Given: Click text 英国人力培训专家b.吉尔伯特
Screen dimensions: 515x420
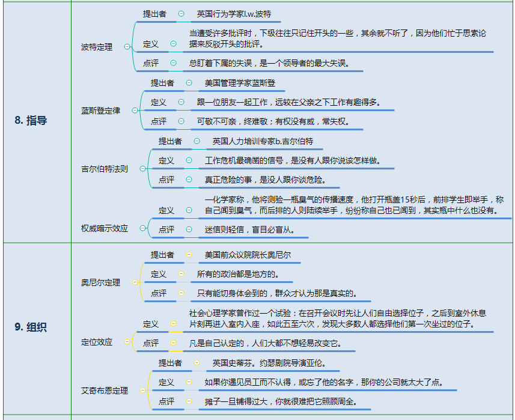Looking at the screenshot, I should click(x=263, y=141).
